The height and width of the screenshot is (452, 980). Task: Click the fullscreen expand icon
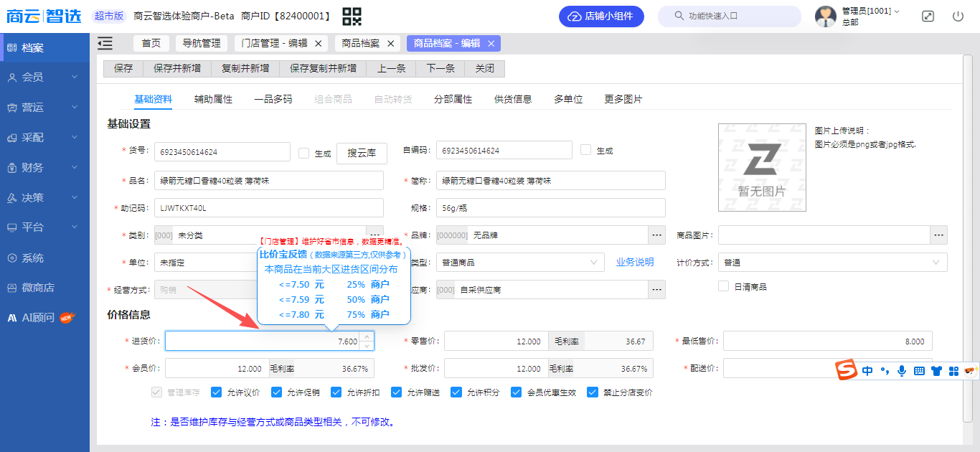[x=928, y=16]
